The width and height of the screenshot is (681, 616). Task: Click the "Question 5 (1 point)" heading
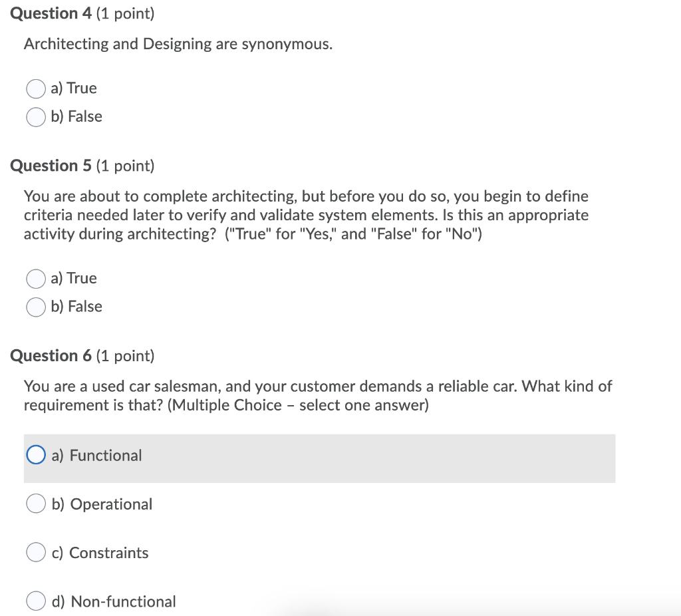click(x=81, y=166)
